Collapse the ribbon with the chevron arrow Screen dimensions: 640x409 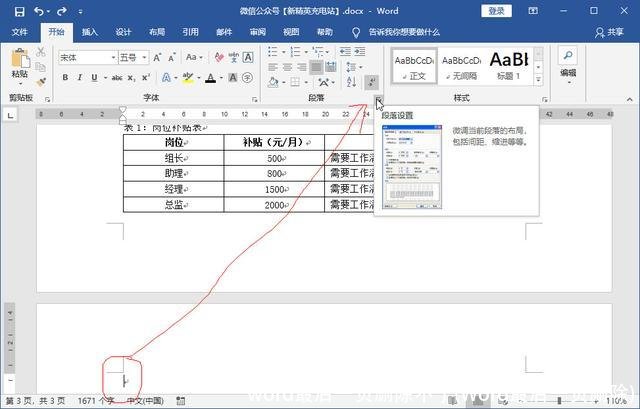pos(630,99)
